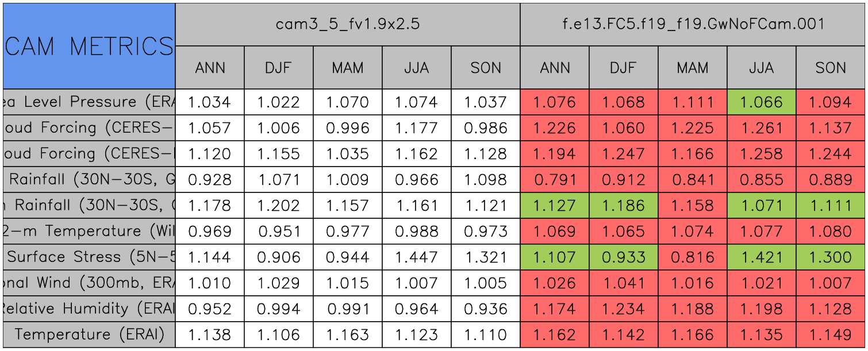
Task: Click the white 1.447 value cell
Action: point(416,257)
